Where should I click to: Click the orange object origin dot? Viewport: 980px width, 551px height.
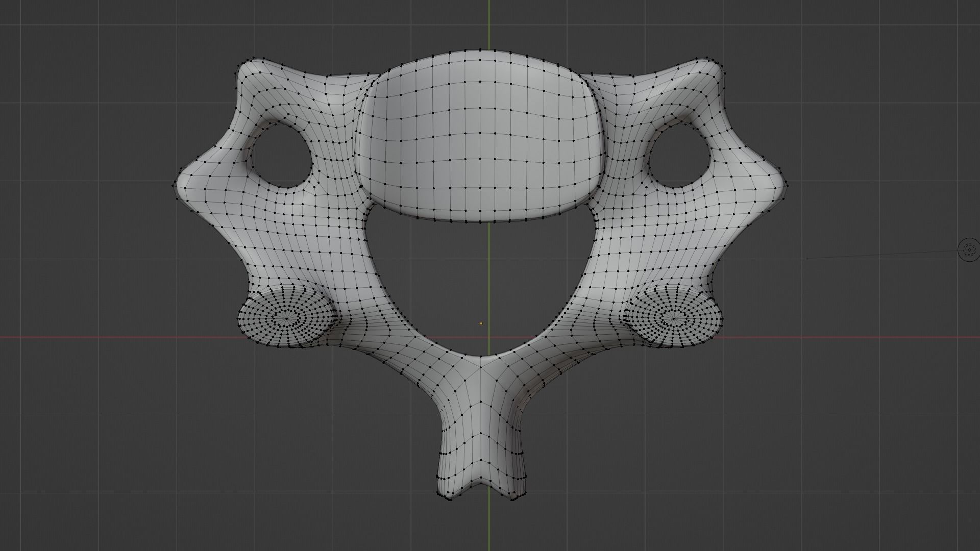click(481, 323)
